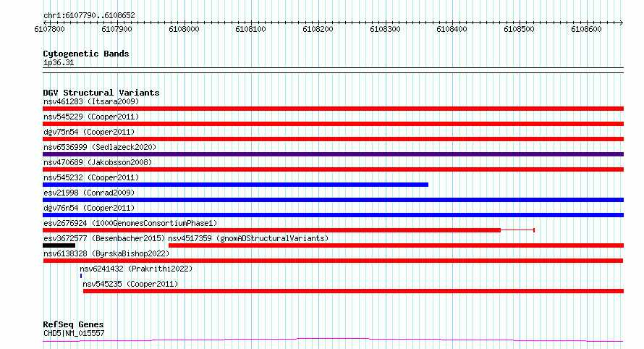The image size is (644, 349).
Task: Open the dgv76n54 (Cooper2011) label
Action: click(89, 208)
